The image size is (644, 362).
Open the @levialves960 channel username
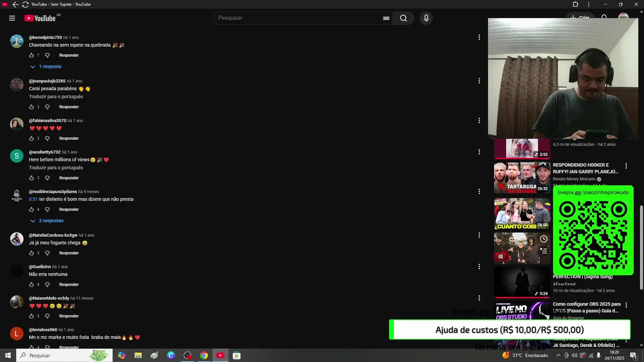coord(43,330)
